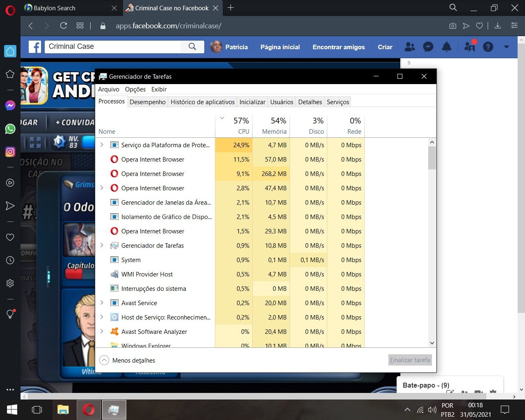Open the Criar link on Facebook

click(385, 47)
